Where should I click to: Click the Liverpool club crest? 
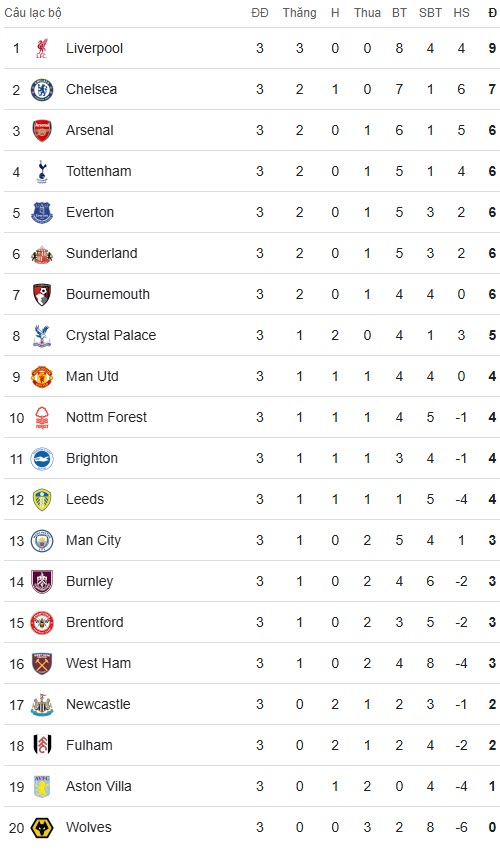[42, 49]
